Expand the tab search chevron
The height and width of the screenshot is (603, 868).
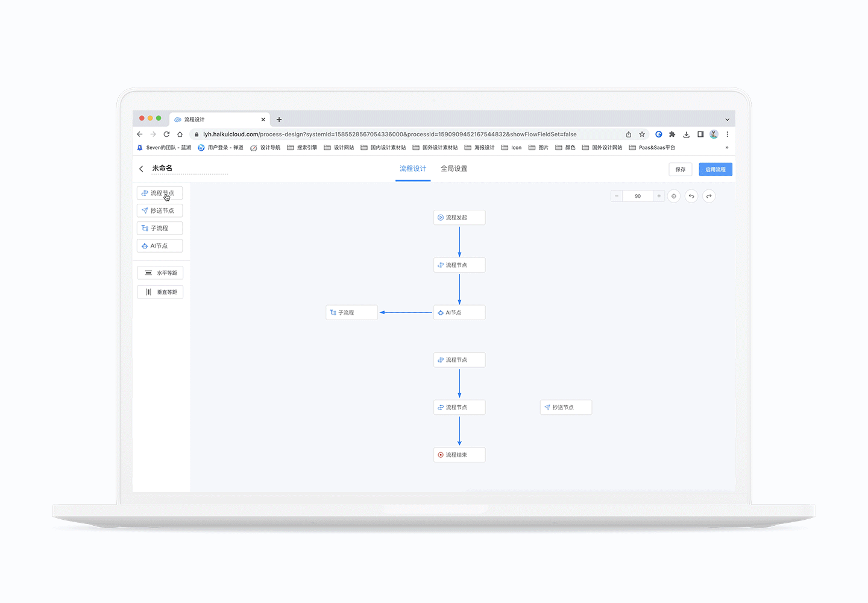pyautogui.click(x=727, y=119)
